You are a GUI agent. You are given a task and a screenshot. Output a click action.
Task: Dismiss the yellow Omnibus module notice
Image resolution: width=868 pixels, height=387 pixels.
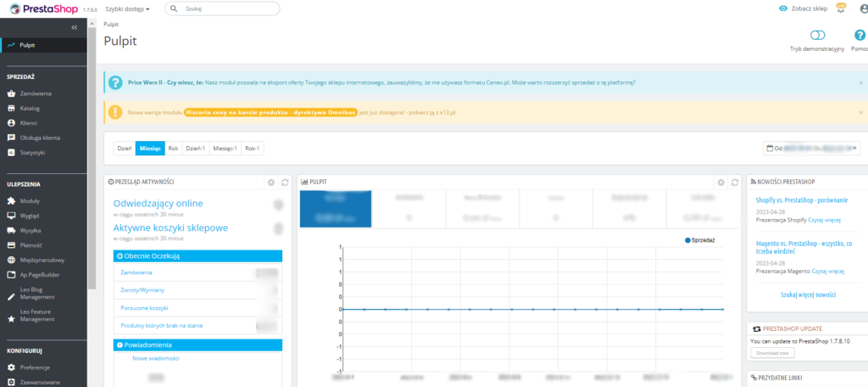(x=861, y=112)
